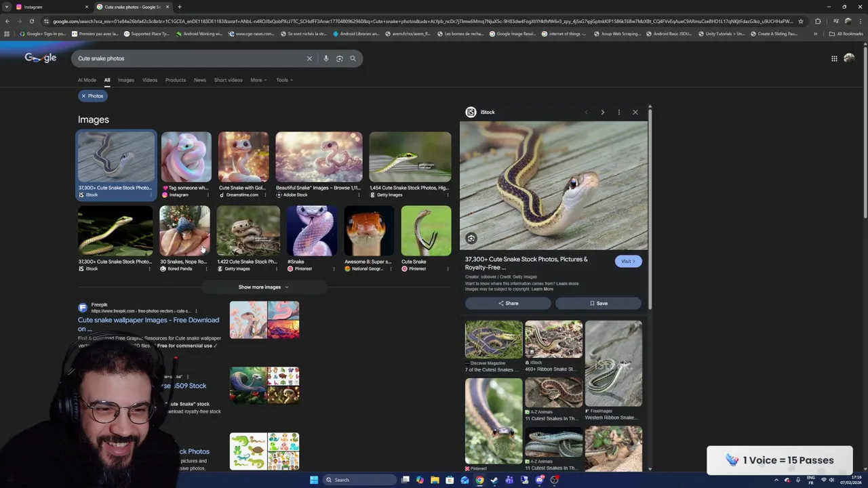Open Steam from the taskbar
The width and height of the screenshot is (868, 488).
tap(494, 480)
